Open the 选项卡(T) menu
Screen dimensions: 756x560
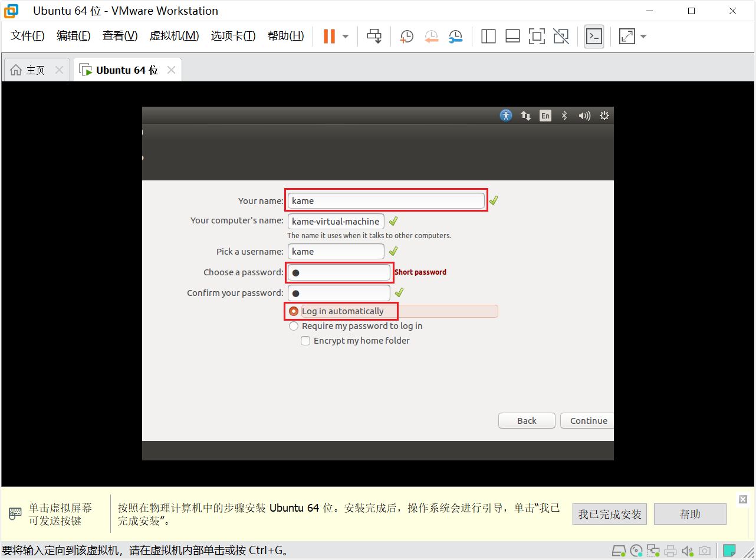click(234, 36)
